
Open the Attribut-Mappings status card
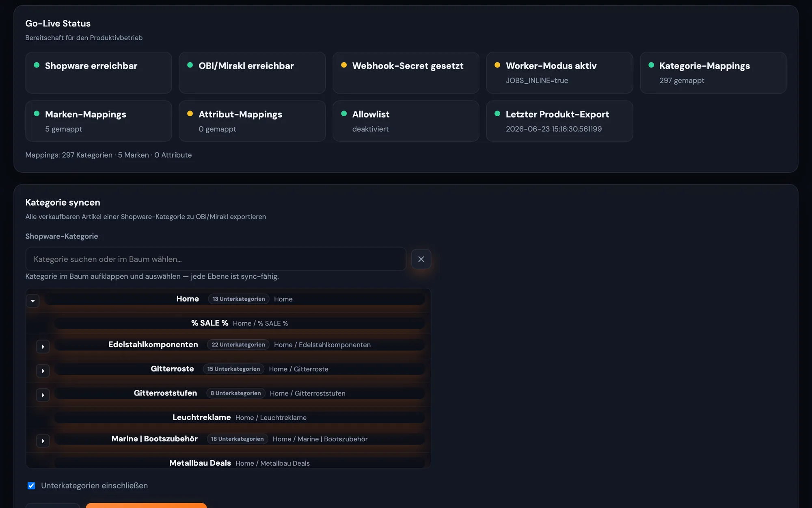(252, 121)
